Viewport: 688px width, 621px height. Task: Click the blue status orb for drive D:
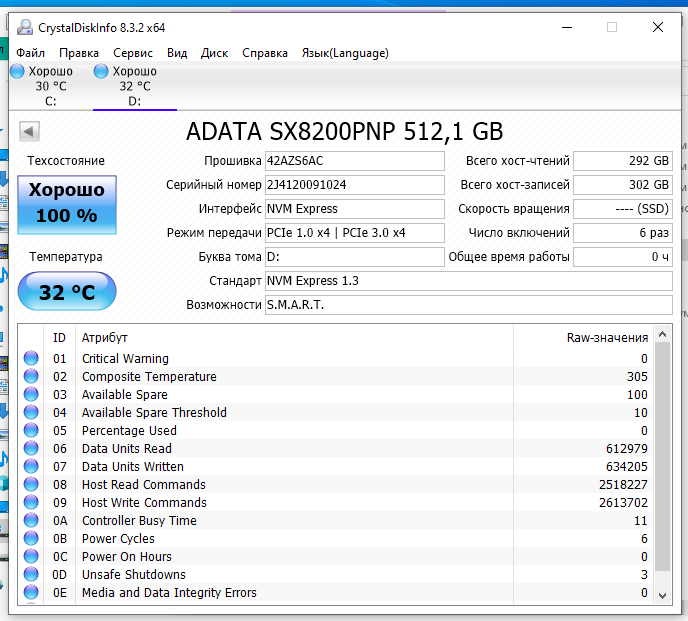click(x=101, y=71)
